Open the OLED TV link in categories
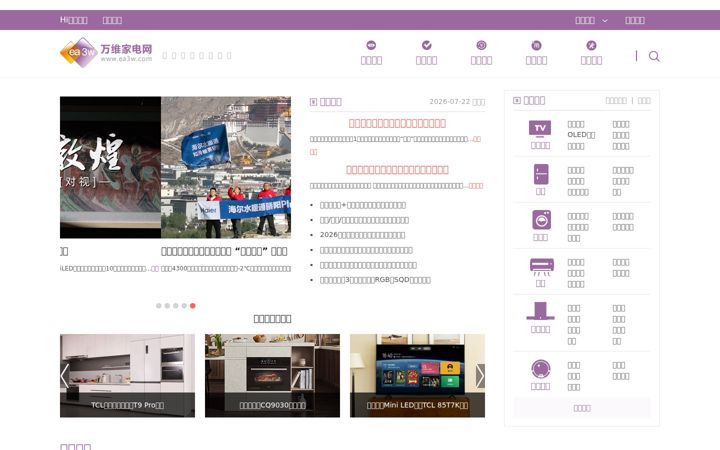720x450 pixels. coord(581,135)
